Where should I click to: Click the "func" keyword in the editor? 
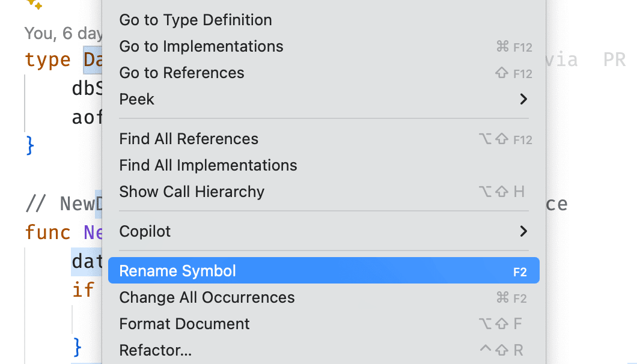tap(47, 232)
